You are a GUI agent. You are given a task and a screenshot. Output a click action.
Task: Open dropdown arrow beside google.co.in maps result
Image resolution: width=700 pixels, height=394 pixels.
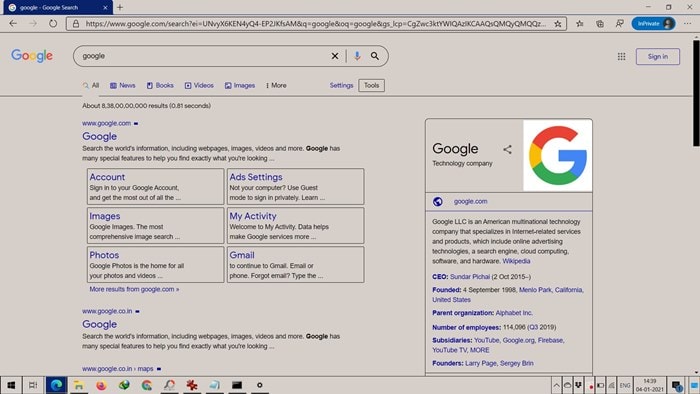[159, 369]
